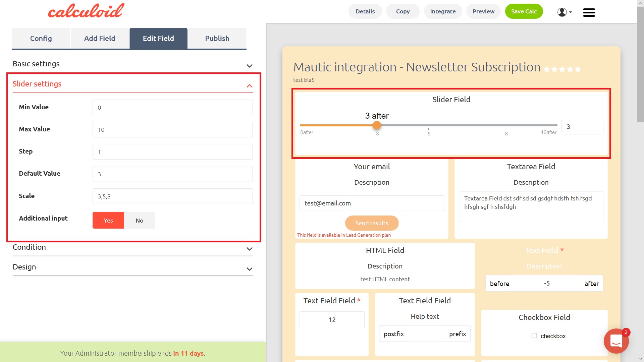Expand the Design section
The image size is (644, 362).
click(x=249, y=269)
